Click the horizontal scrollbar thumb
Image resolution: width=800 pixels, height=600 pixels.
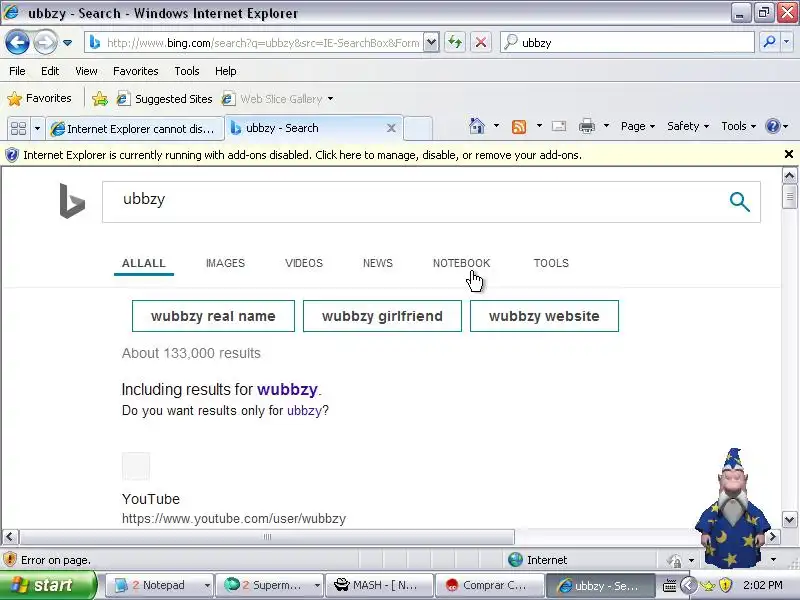[267, 537]
